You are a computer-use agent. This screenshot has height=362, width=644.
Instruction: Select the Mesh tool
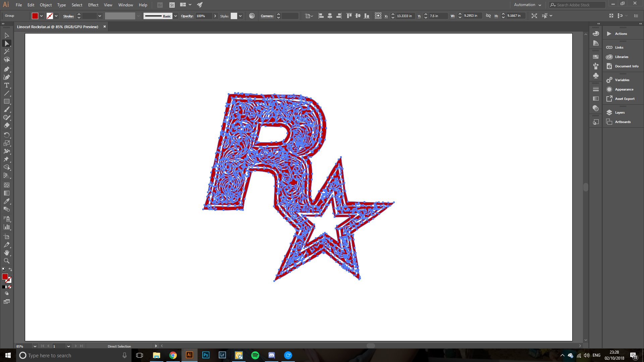6,185
